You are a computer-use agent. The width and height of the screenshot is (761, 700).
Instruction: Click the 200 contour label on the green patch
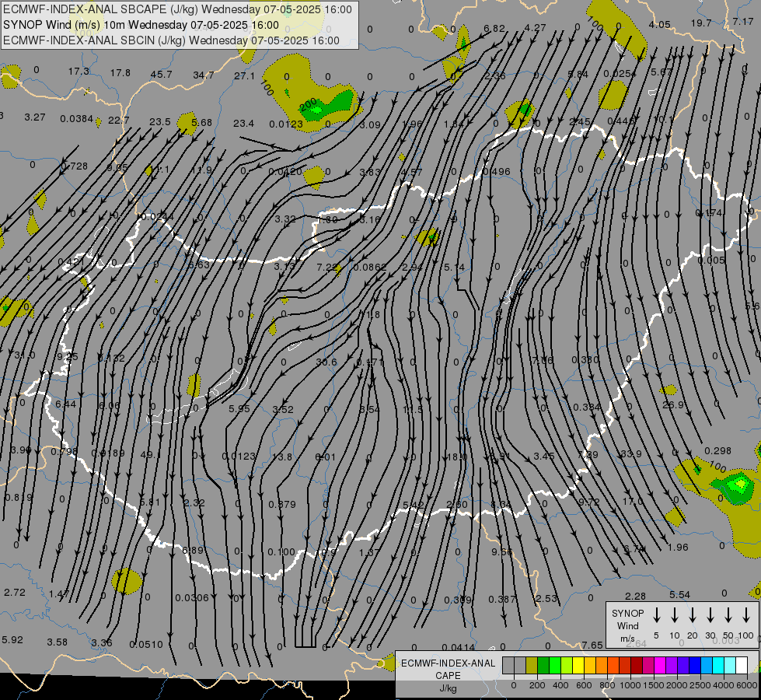point(308,104)
